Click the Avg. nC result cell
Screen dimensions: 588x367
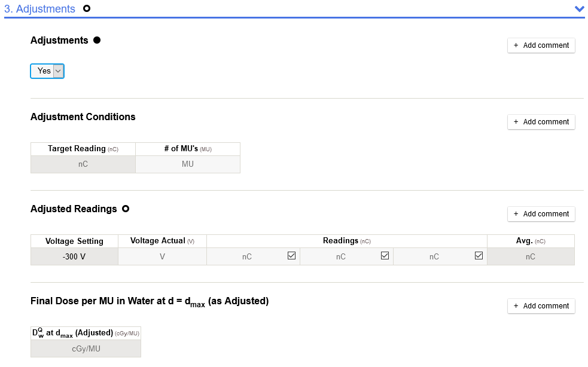[531, 256]
